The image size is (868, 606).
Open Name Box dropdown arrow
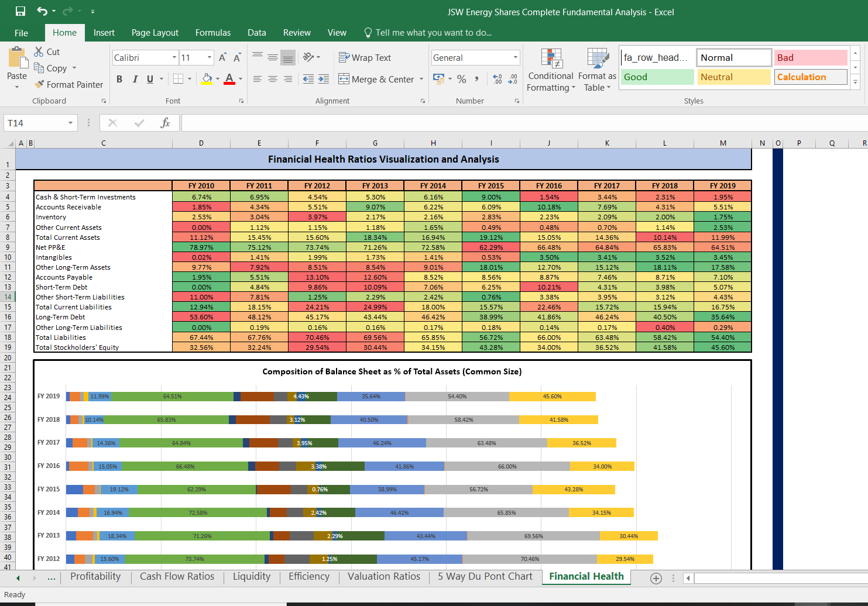[x=70, y=123]
